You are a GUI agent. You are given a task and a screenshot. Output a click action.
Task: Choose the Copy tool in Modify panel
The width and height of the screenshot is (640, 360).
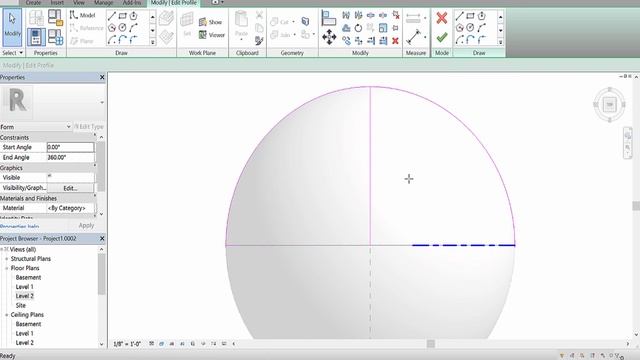point(346,40)
